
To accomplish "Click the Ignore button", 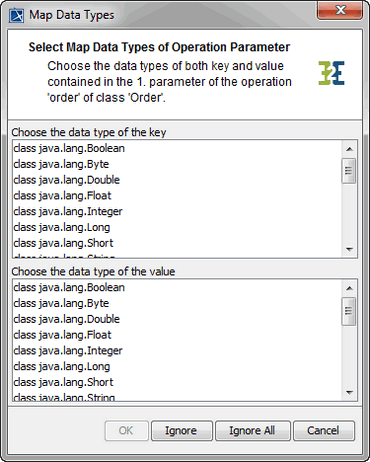I will tap(182, 431).
